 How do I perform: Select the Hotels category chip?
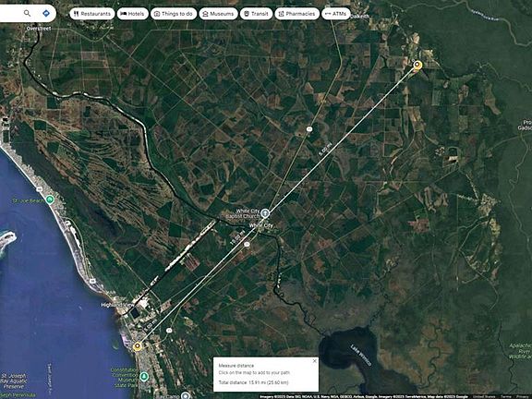[133, 14]
